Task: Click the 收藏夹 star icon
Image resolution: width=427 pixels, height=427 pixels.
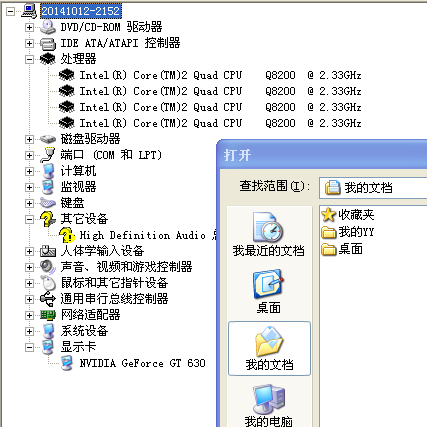Action: (x=329, y=215)
